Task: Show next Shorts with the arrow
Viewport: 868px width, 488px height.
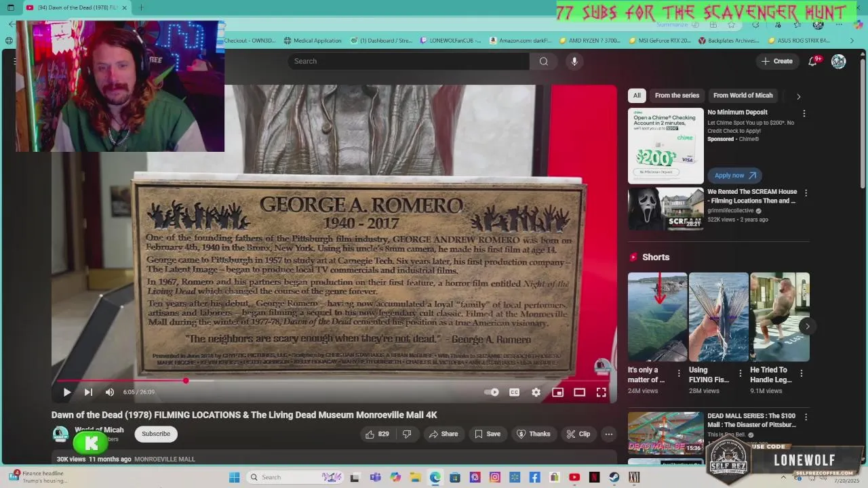Action: [x=807, y=326]
